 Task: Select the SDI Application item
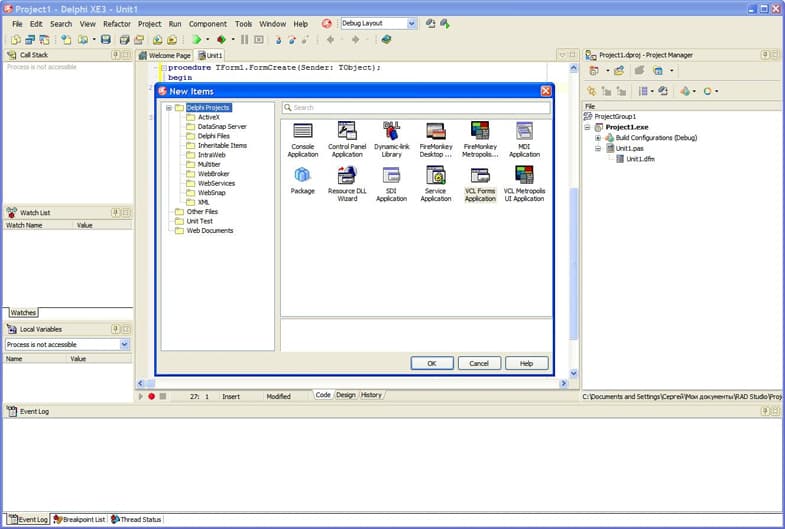tap(391, 184)
